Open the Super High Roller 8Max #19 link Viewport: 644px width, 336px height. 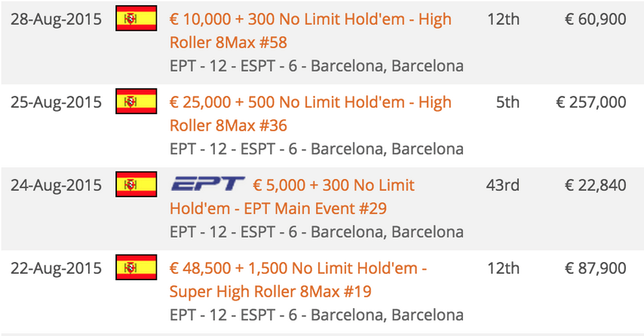(x=298, y=280)
